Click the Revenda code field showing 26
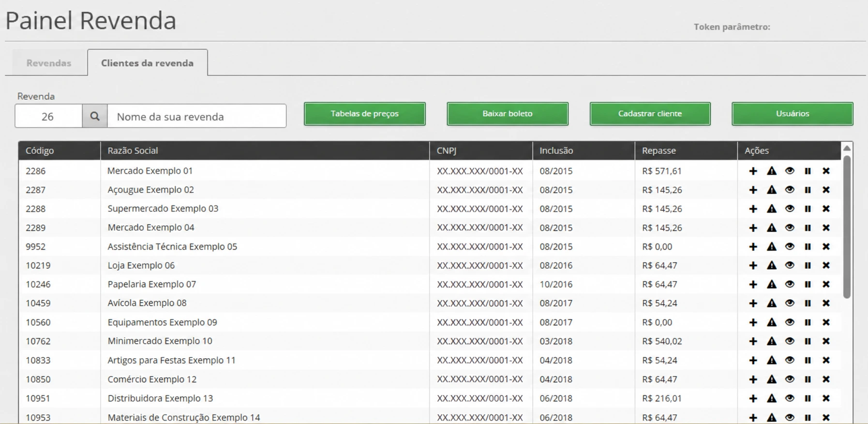Viewport: 868px width, 424px height. tap(48, 116)
